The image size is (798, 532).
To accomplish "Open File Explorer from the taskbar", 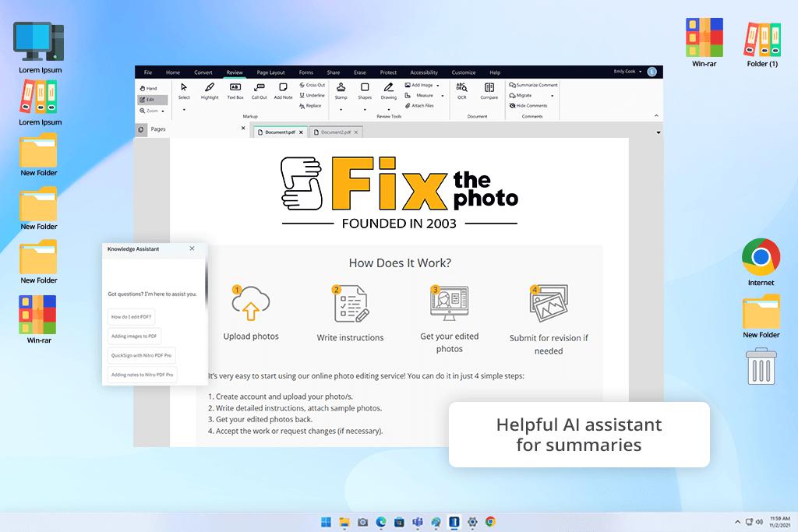I will [x=344, y=522].
